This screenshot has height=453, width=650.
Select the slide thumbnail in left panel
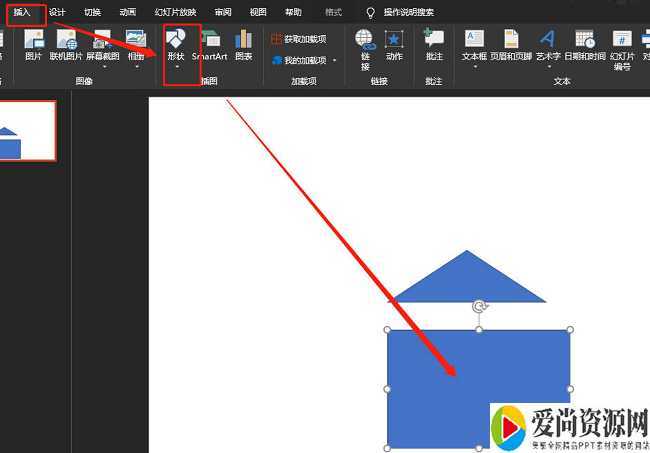pos(27,132)
